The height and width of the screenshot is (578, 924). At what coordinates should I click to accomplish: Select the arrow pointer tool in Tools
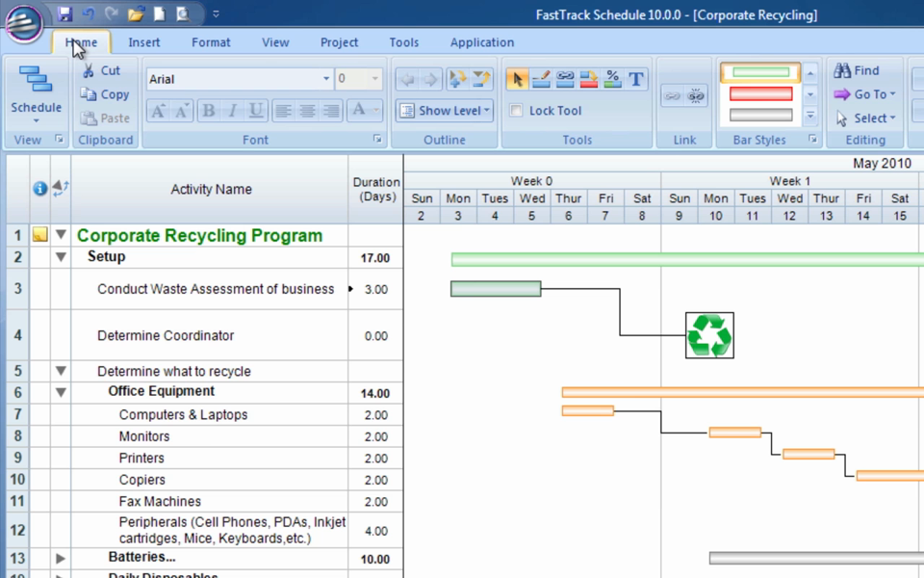[518, 79]
